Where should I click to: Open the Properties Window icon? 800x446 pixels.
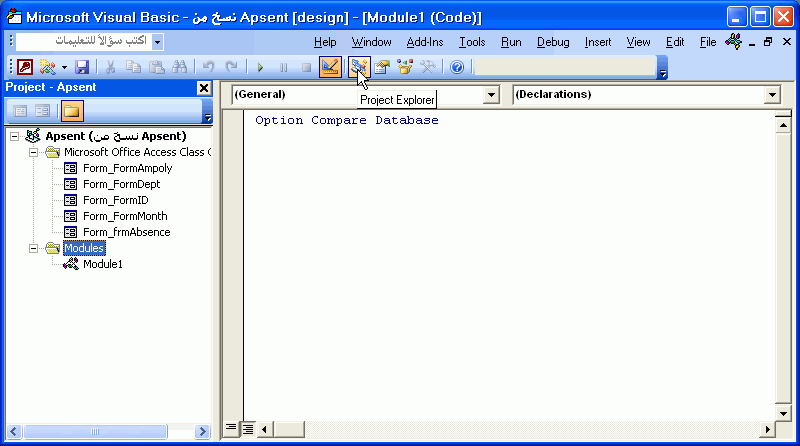pyautogui.click(x=382, y=67)
